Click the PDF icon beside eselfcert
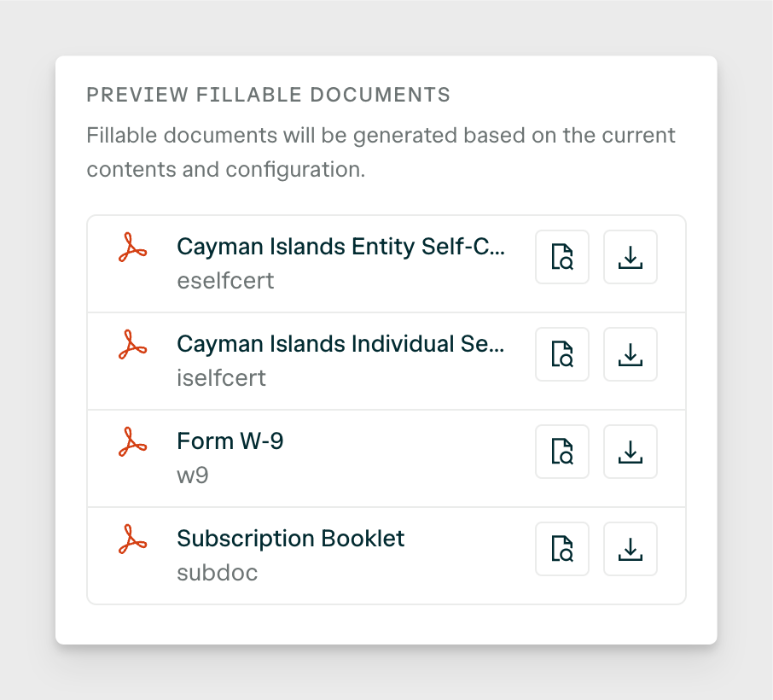Viewport: 773px width, 700px height. tap(132, 248)
